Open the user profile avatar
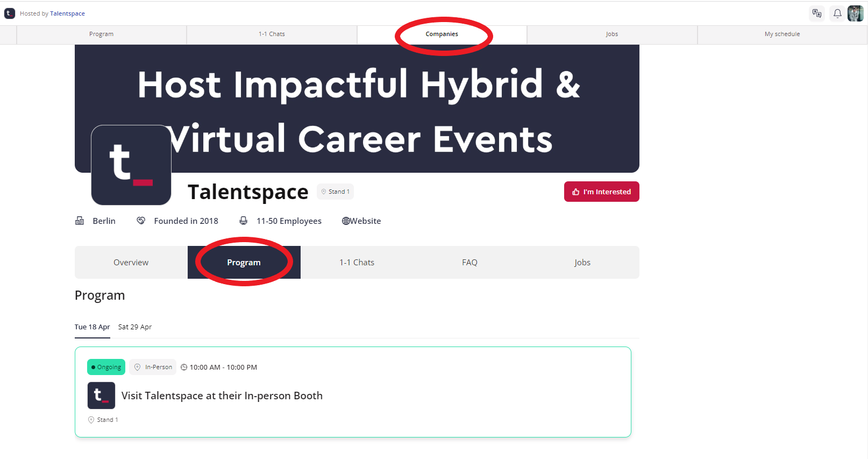Screen dimensions: 868x459 (855, 13)
